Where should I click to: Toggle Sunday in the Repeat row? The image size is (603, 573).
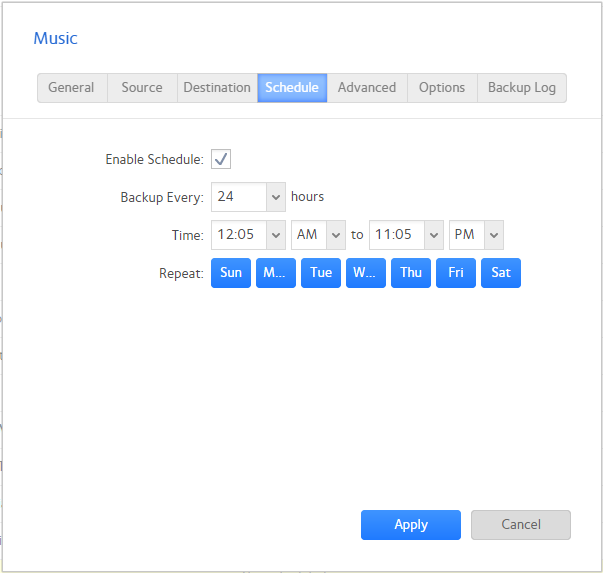pyautogui.click(x=231, y=273)
